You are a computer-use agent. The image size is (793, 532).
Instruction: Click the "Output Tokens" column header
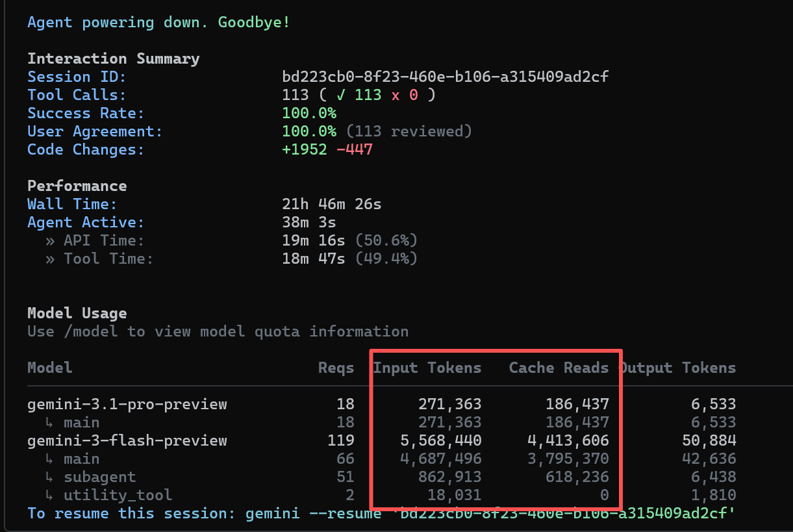point(677,368)
